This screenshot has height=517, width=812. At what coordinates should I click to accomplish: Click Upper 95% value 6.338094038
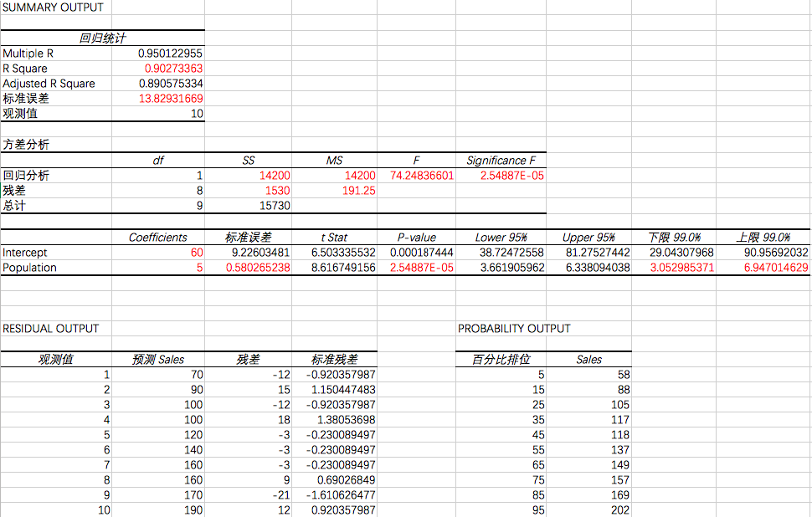coord(598,268)
